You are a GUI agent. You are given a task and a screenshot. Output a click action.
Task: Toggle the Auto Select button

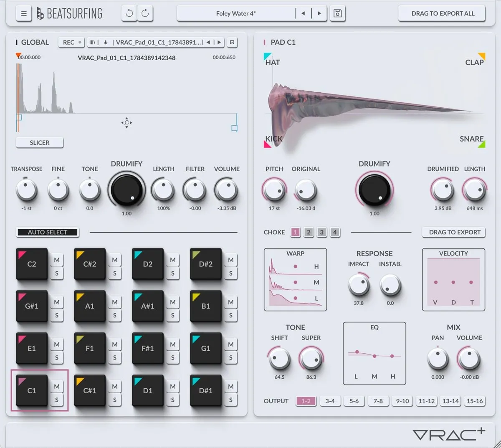coord(48,232)
